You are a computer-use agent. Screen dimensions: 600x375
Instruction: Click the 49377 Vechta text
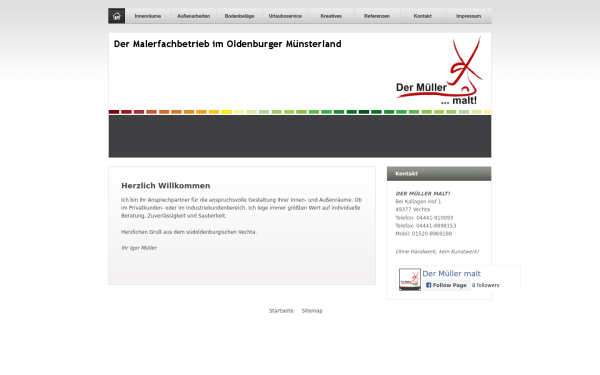tap(412, 210)
